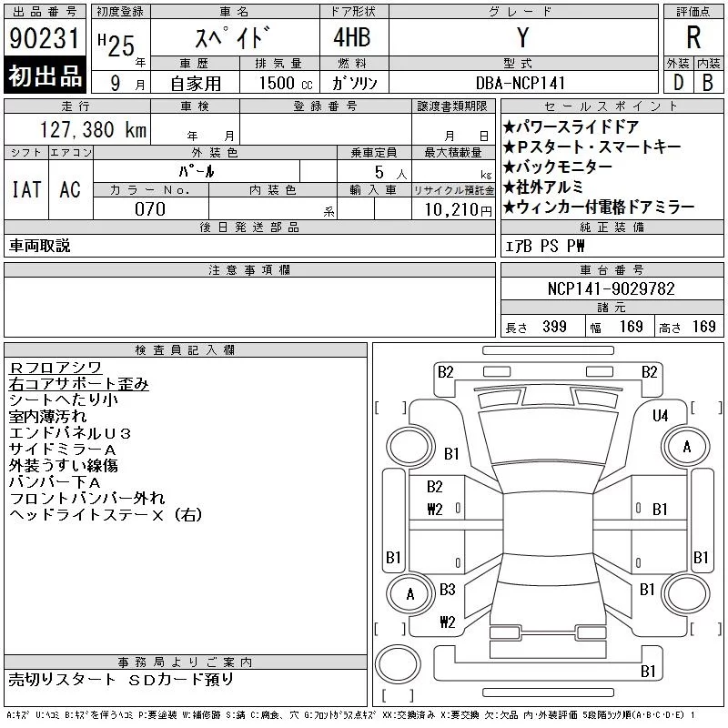Click the 初出品 black label

[45, 76]
